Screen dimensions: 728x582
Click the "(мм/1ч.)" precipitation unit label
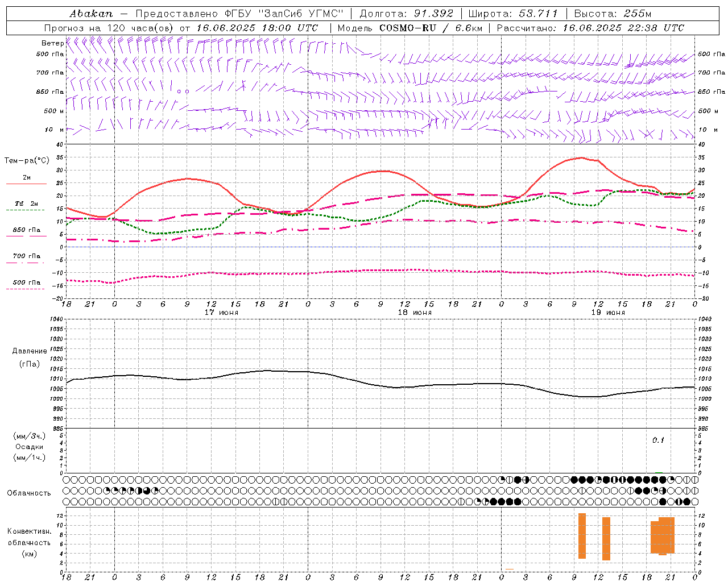[30, 458]
